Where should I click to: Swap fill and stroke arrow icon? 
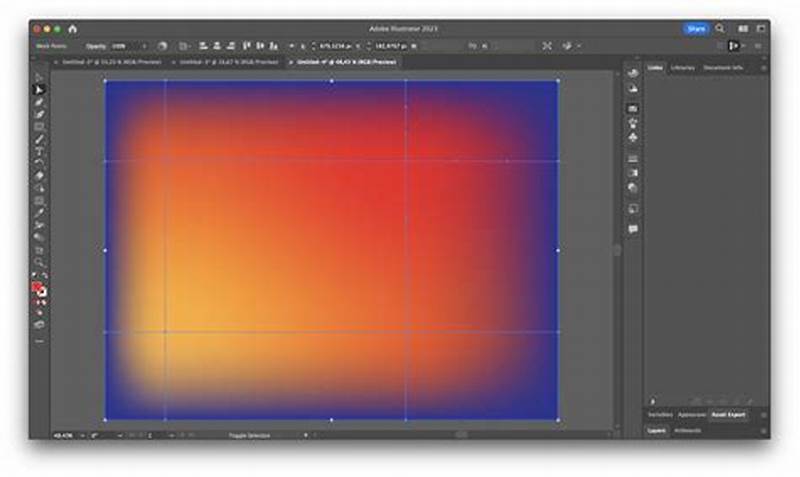pyautogui.click(x=45, y=275)
